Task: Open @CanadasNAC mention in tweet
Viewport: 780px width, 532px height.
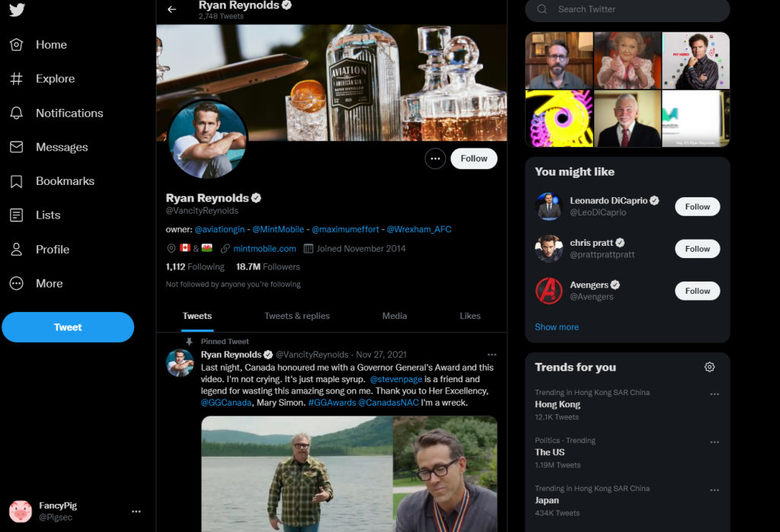Action: (x=388, y=403)
